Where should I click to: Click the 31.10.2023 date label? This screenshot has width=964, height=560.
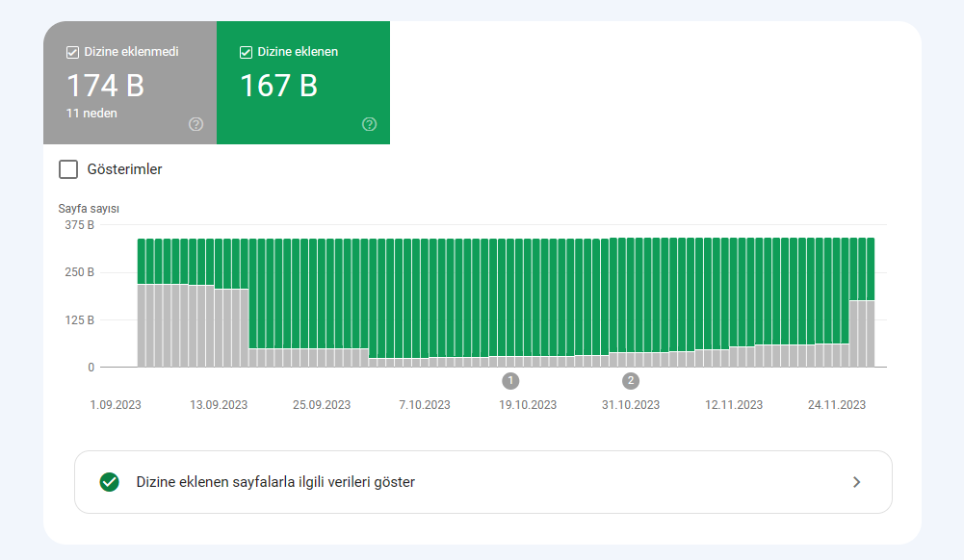click(x=631, y=405)
